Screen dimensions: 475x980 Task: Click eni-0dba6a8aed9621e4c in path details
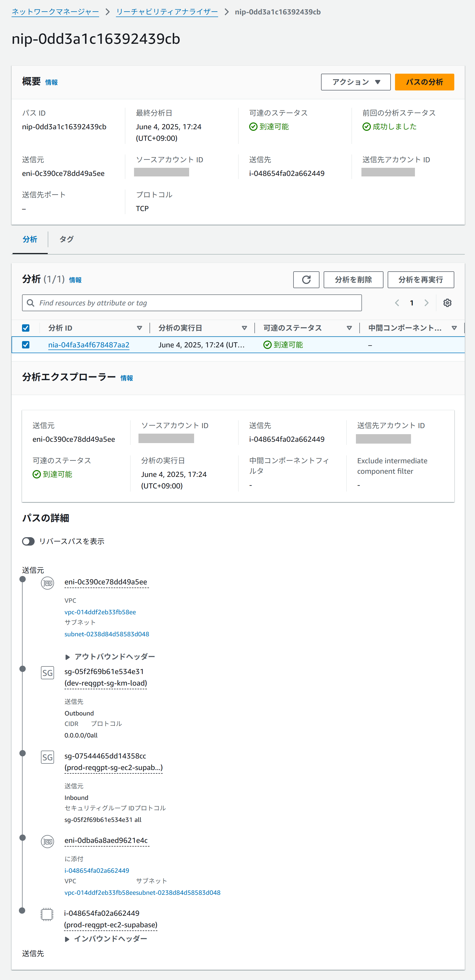(x=106, y=840)
